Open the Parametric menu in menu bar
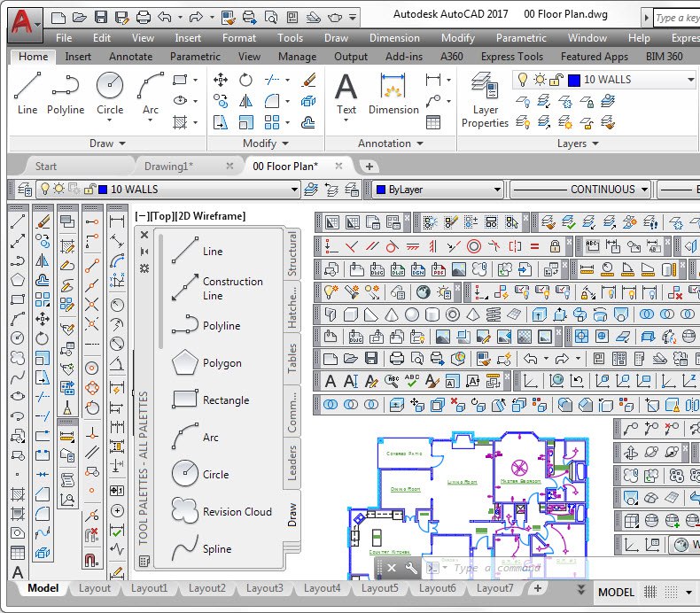The image size is (700, 613). tap(521, 38)
